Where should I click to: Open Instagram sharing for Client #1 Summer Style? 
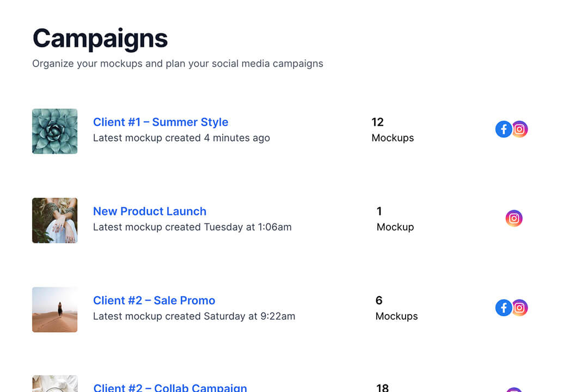coord(520,129)
